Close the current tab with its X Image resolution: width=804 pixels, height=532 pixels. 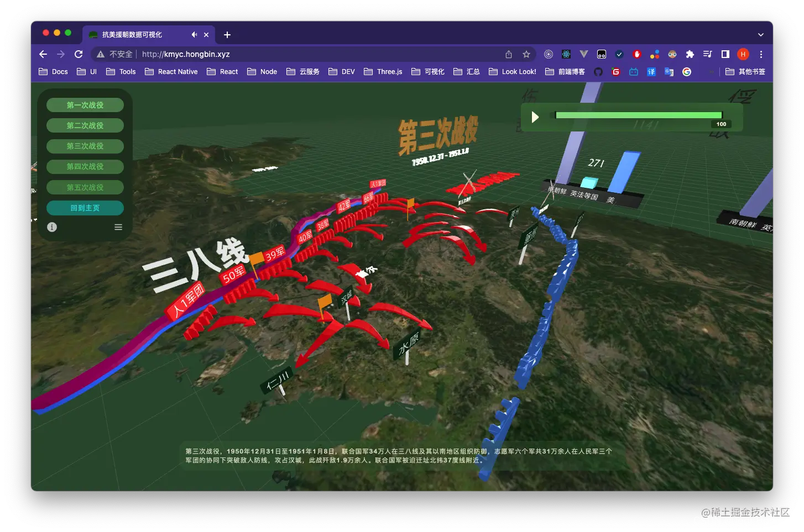[206, 35]
